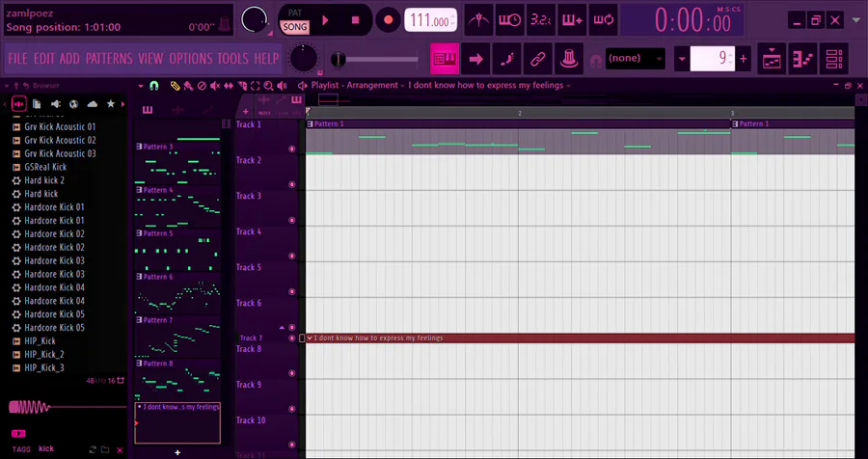Collapse Track 7 automation clip chevron
The image size is (868, 459).
coord(310,338)
